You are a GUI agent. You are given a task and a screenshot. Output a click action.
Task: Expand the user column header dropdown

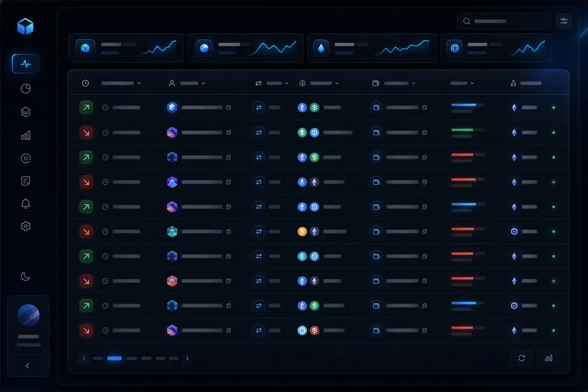point(203,83)
